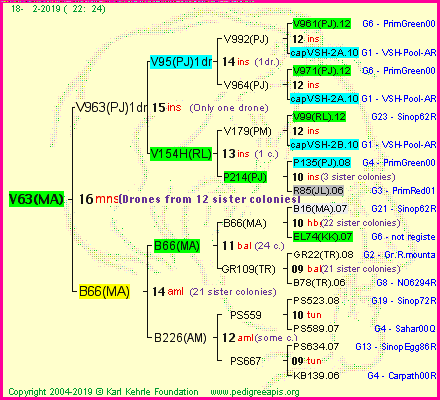The image size is (440, 400).
Task: Select V179(PM) ancestor entry
Action: click(x=248, y=131)
